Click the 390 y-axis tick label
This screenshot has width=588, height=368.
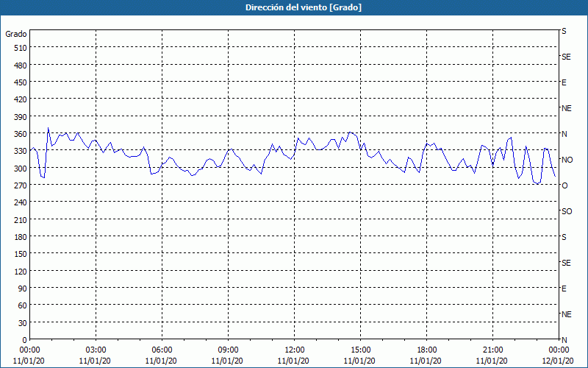coord(21,117)
